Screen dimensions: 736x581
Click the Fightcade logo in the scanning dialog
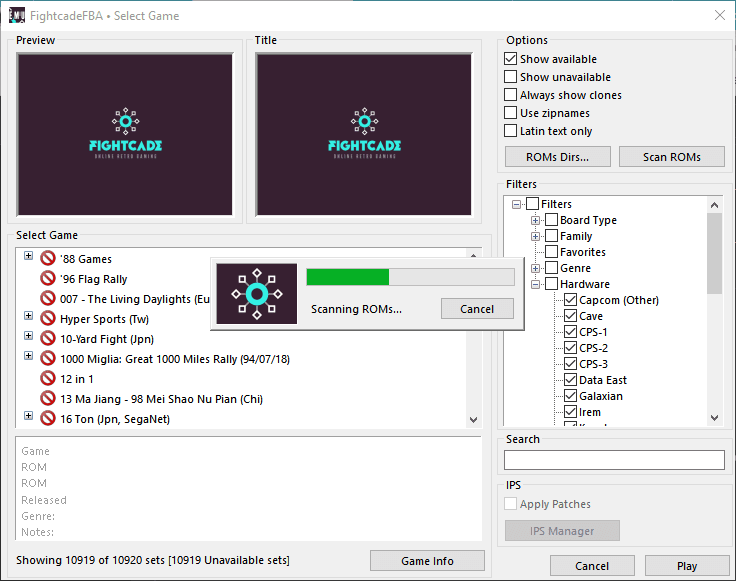(x=257, y=294)
